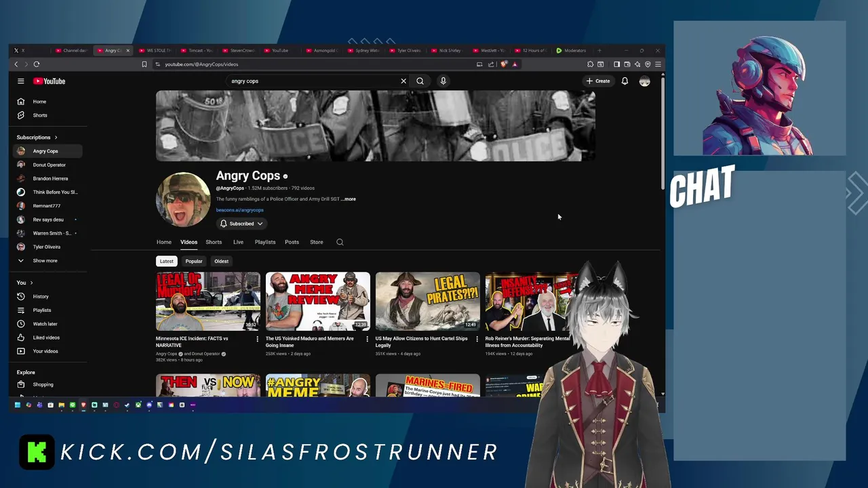The width and height of the screenshot is (868, 488).
Task: Open Brandon Herrera subscription
Action: pyautogui.click(x=47, y=178)
